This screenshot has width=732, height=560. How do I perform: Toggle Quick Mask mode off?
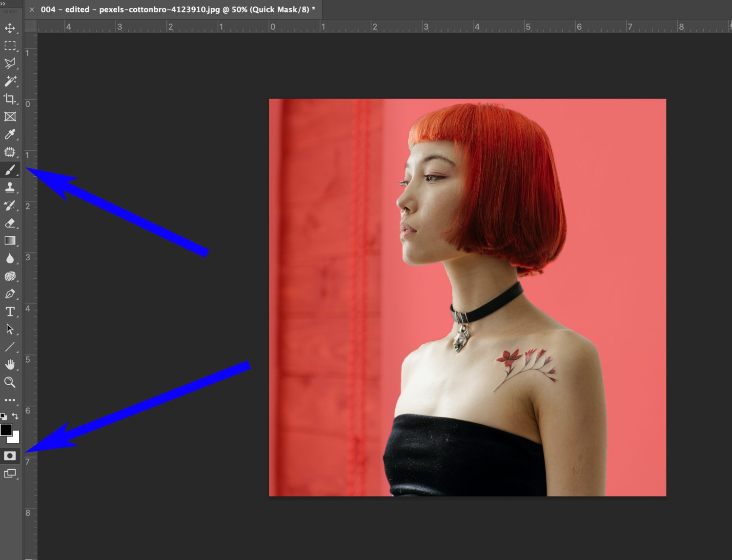point(10,456)
